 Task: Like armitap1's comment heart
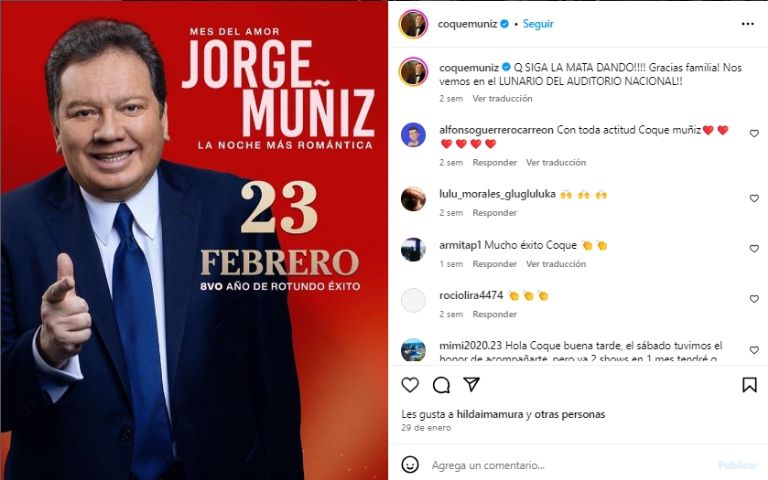coord(754,249)
